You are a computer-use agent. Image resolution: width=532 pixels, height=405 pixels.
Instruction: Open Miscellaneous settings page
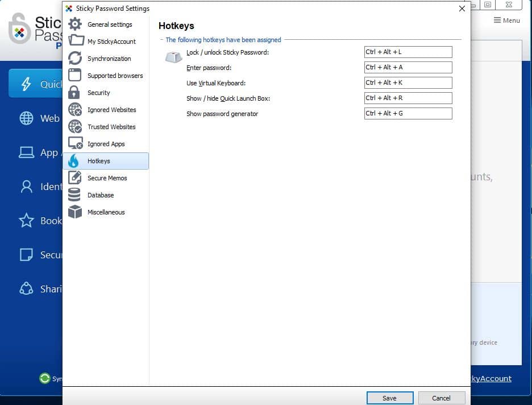click(106, 212)
